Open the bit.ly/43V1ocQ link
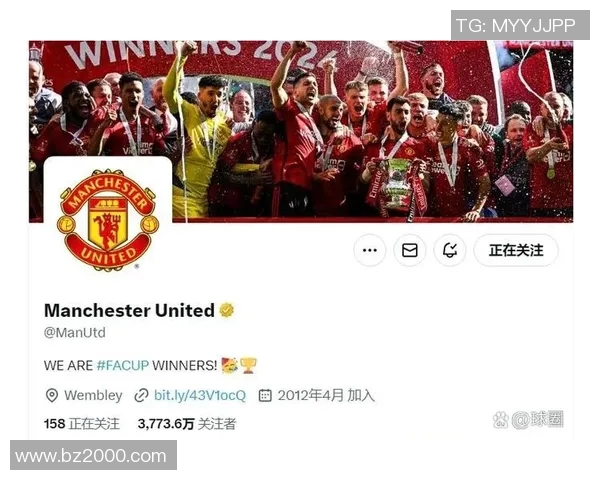The width and height of the screenshot is (600, 480). click(200, 395)
